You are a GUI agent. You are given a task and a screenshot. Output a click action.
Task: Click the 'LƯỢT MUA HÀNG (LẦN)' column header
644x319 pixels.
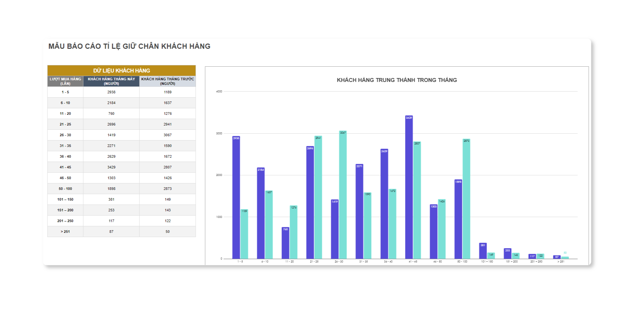(65, 81)
